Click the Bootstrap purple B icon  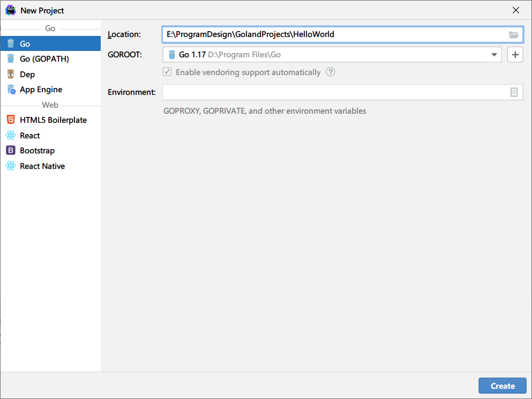(11, 151)
